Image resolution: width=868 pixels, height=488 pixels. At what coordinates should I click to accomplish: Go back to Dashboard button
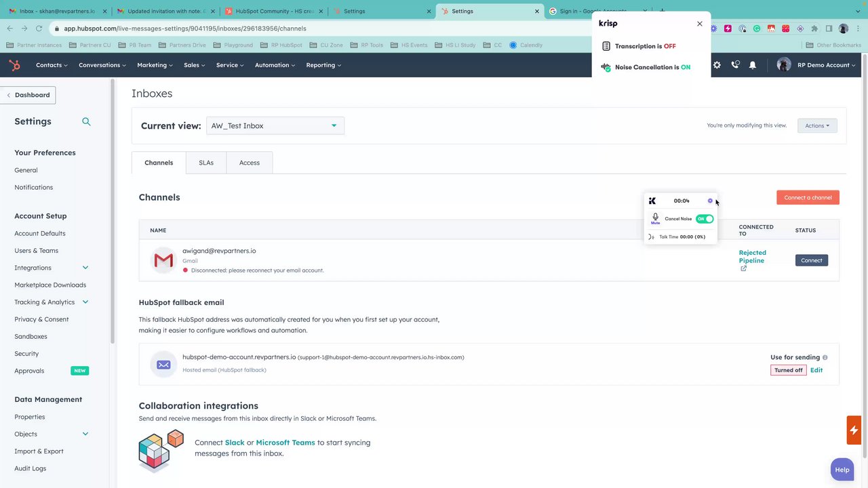28,95
